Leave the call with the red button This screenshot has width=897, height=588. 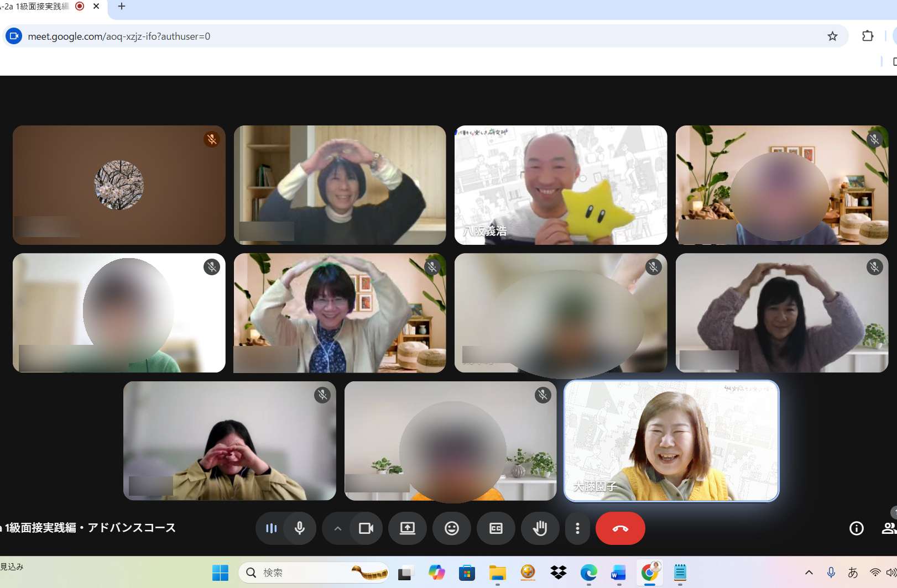click(x=620, y=528)
